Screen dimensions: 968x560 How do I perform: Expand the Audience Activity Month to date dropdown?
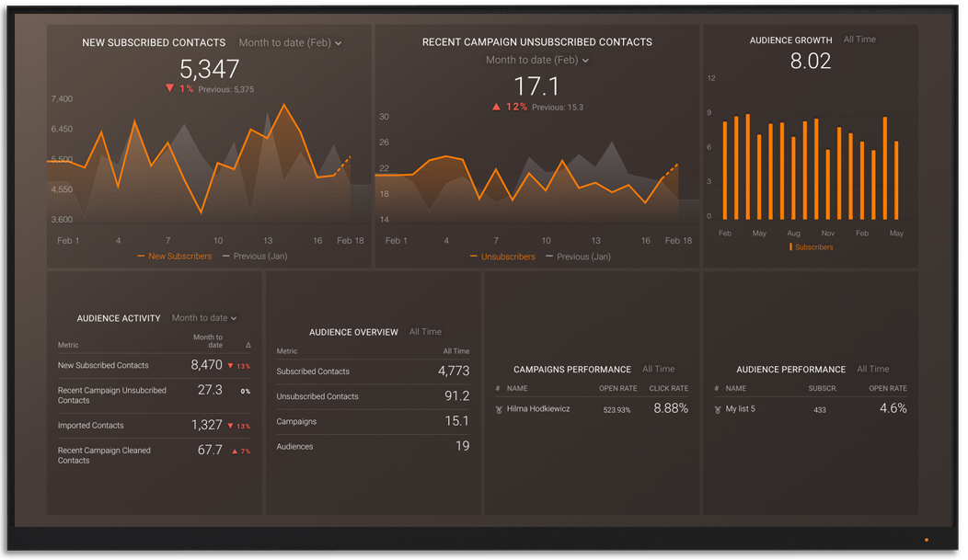(x=204, y=318)
